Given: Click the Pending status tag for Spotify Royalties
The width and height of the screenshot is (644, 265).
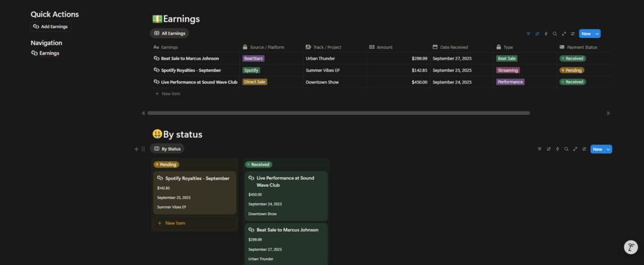Looking at the screenshot, I should 572,70.
